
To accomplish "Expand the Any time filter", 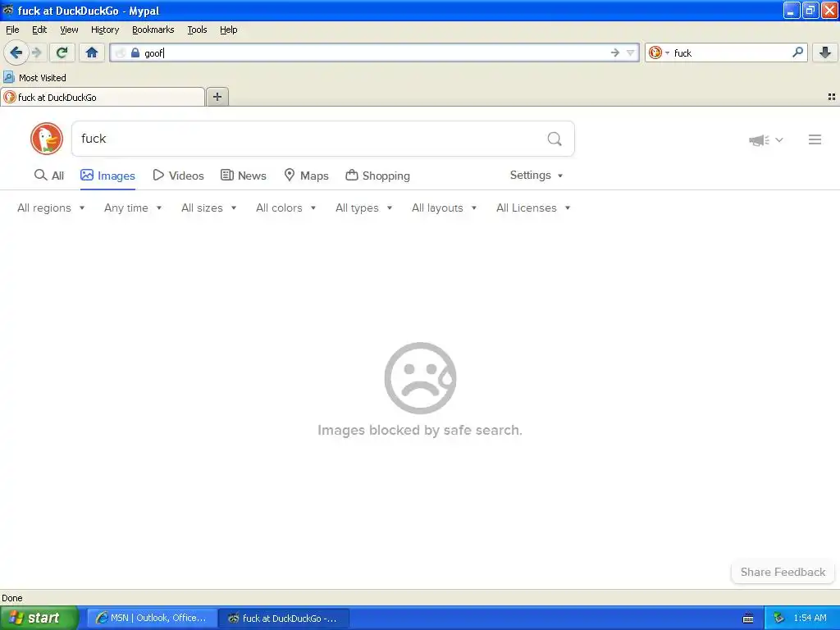I will [x=133, y=208].
